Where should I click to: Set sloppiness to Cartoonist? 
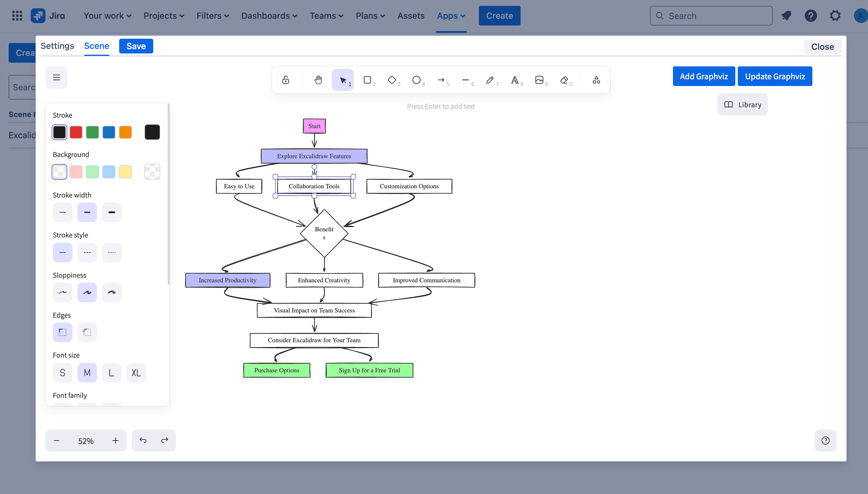tap(111, 292)
